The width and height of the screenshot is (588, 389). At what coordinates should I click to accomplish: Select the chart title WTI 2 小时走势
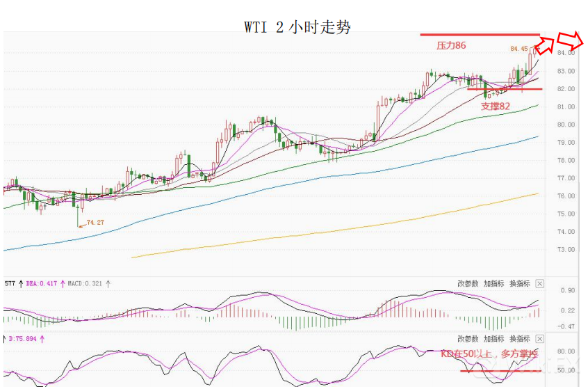click(297, 27)
